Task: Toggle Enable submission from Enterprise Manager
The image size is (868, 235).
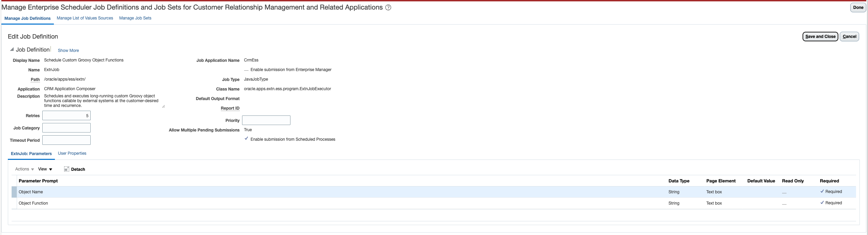Action: click(x=246, y=70)
